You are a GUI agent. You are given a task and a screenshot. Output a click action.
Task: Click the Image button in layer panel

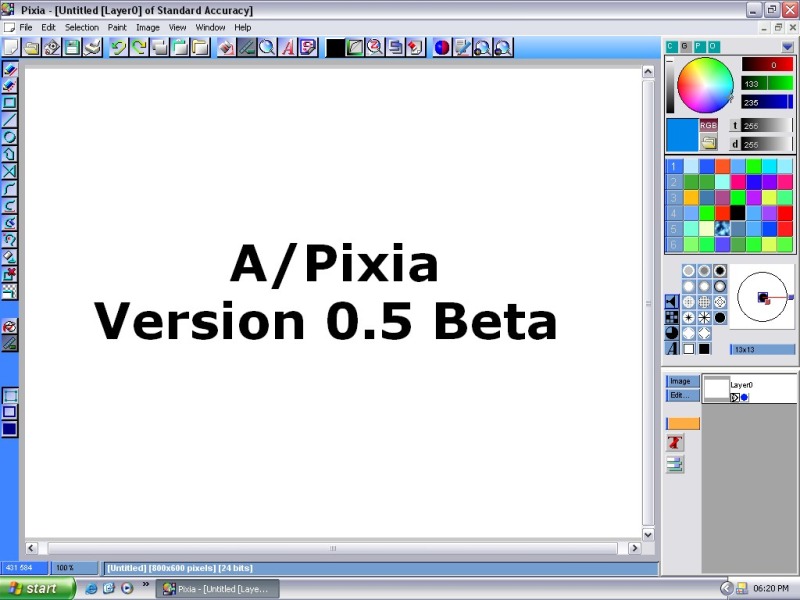click(683, 381)
